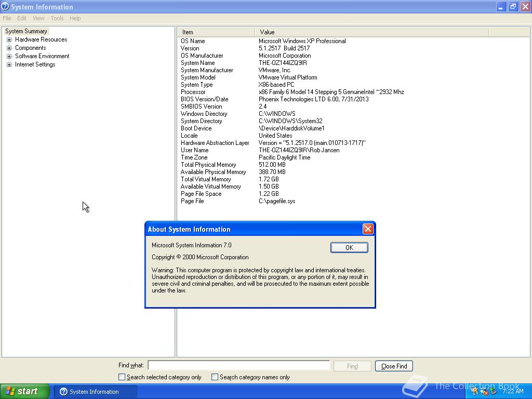Click System Information title bar icon

[5, 6]
